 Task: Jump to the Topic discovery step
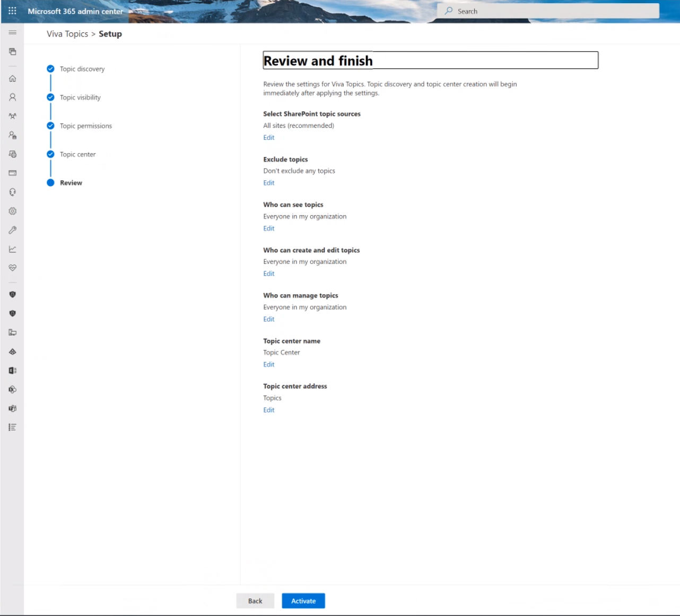(x=82, y=69)
